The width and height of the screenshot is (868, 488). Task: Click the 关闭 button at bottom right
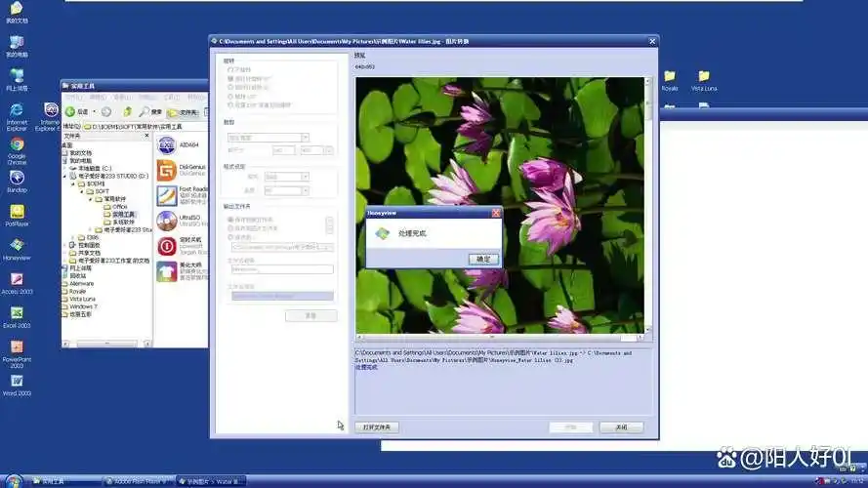pos(621,427)
